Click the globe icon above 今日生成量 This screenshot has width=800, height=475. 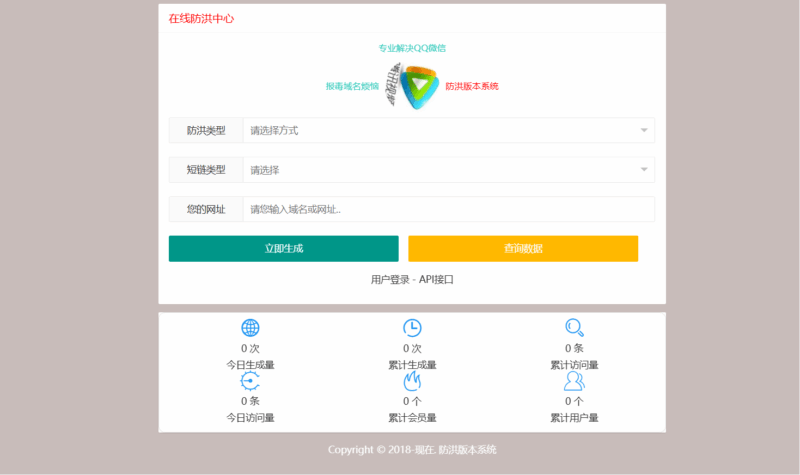[x=250, y=328]
